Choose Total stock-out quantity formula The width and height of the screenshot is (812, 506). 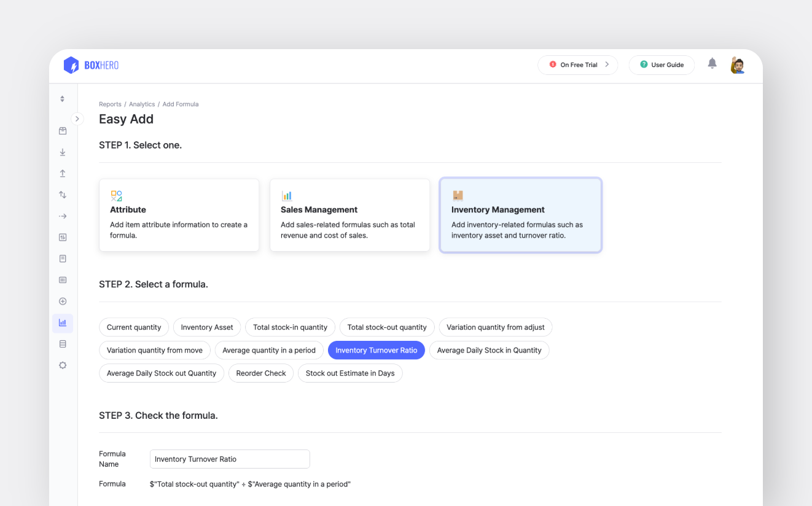click(387, 327)
